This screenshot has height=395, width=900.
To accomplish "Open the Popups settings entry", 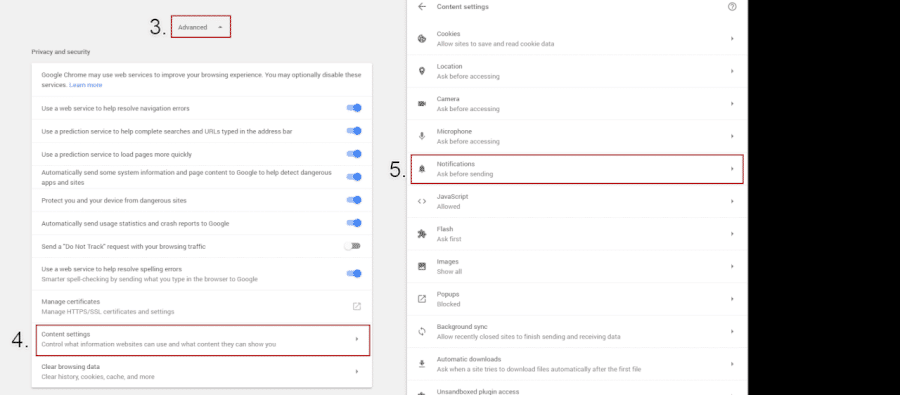I will [x=577, y=299].
